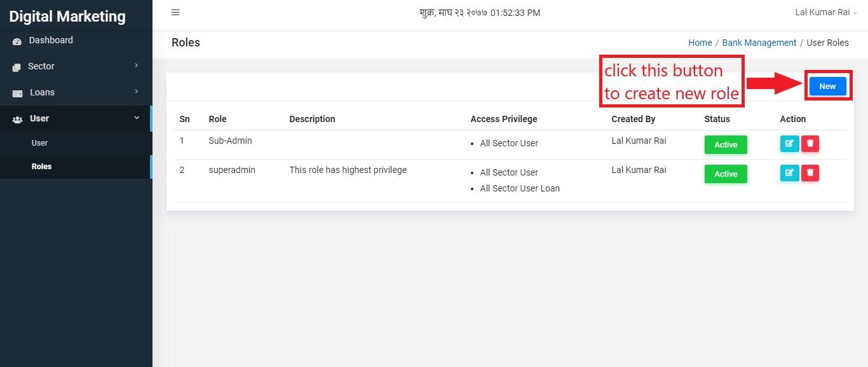
Task: Expand the Sector menu chevron
Action: click(137, 66)
